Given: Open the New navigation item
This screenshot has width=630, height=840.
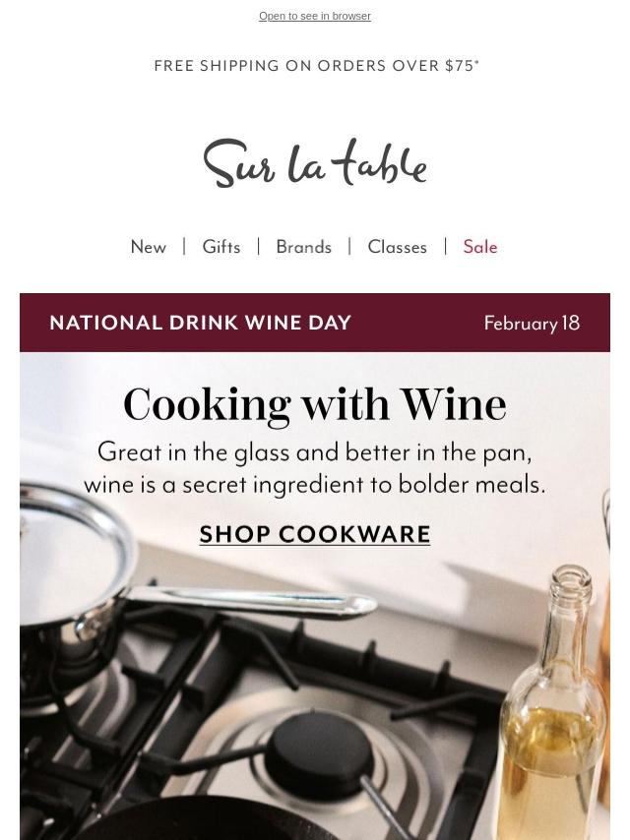Looking at the screenshot, I should (x=149, y=247).
